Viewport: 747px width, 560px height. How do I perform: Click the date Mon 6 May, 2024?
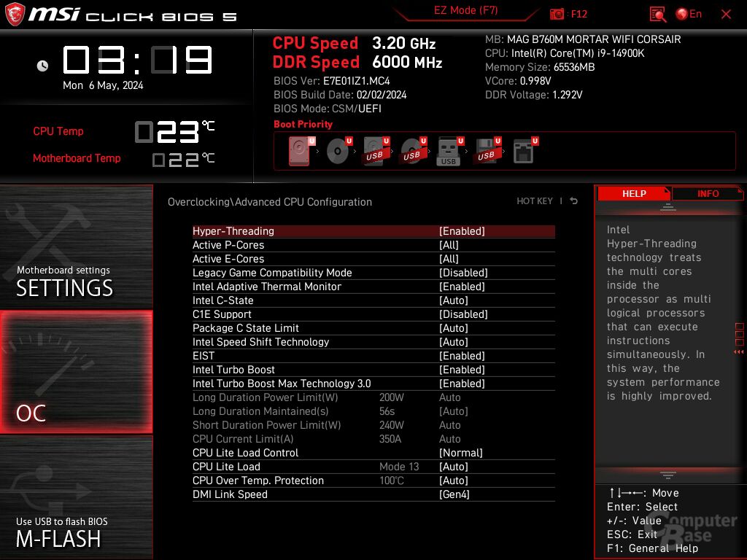pyautogui.click(x=103, y=85)
